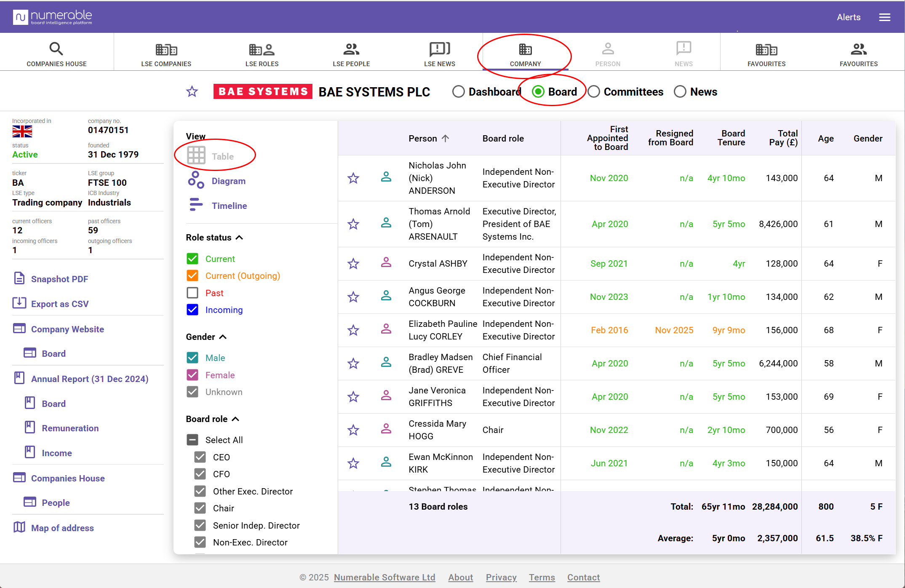Open Cressida Mary HOGG's person icon
This screenshot has width=905, height=588.
pyautogui.click(x=386, y=429)
